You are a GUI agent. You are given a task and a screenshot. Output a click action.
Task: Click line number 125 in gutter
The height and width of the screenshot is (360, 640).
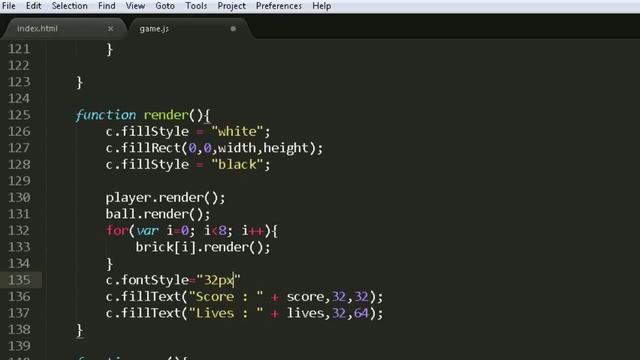click(19, 115)
